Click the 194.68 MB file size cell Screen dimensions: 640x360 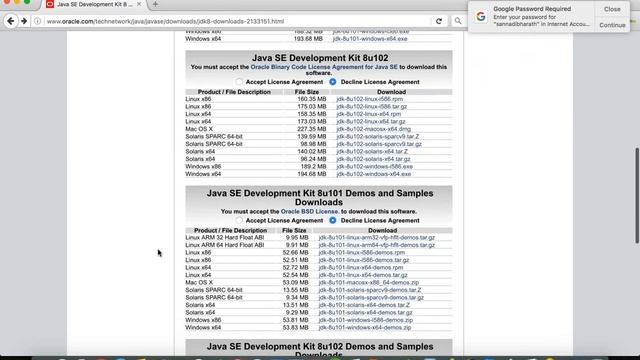[x=311, y=174]
